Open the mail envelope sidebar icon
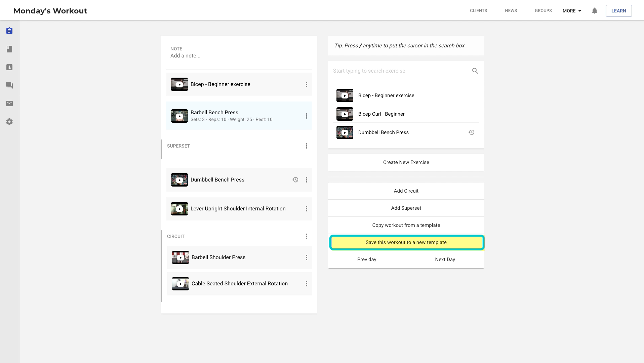 pyautogui.click(x=9, y=104)
